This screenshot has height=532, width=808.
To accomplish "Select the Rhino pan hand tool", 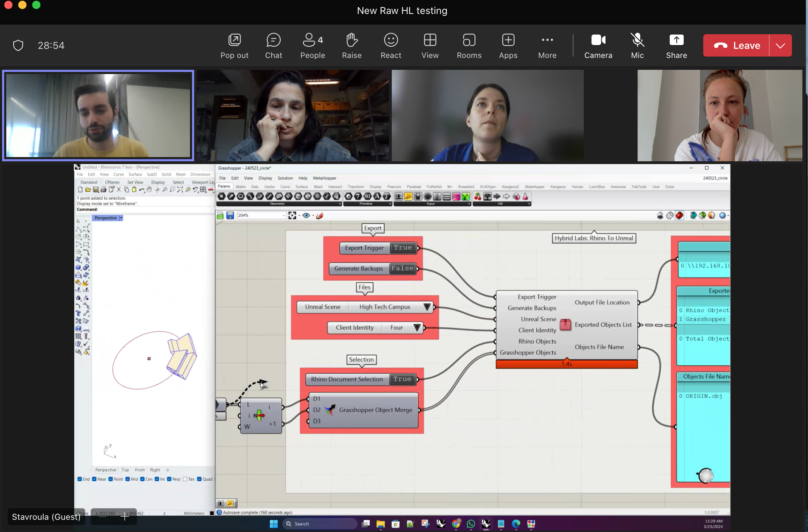I will 149,190.
